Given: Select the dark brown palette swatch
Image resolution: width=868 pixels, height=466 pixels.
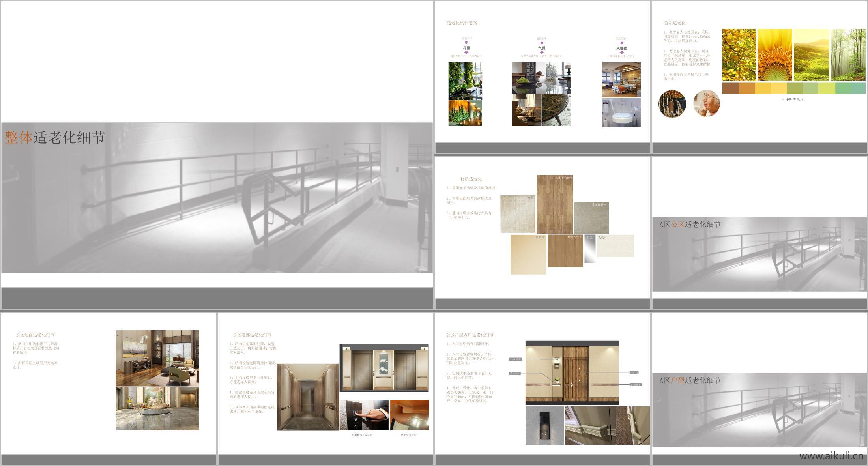Looking at the screenshot, I should pyautogui.click(x=730, y=88).
